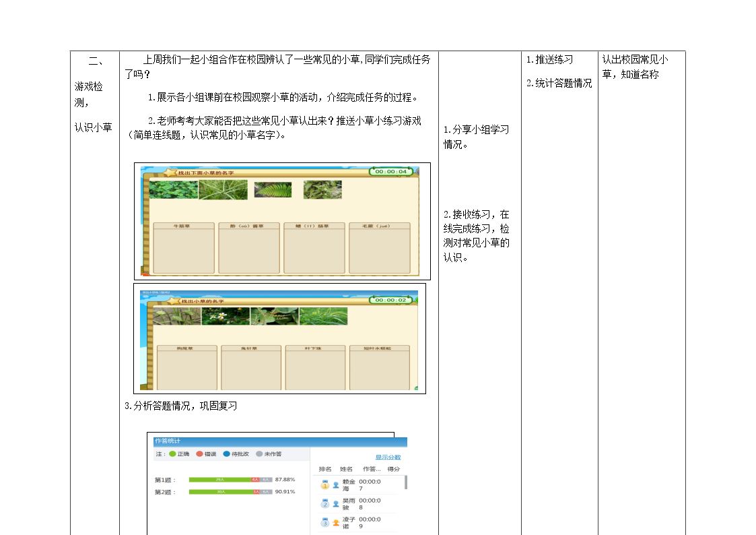Screen dimensions: 756x535
Task: Click the green 正确 legend dot
Action: click(172, 454)
